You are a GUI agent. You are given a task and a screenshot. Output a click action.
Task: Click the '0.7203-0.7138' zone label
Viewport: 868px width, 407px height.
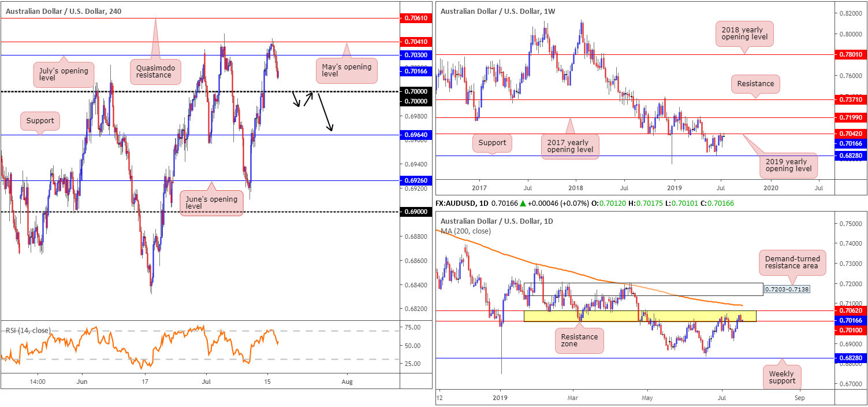[x=786, y=288]
